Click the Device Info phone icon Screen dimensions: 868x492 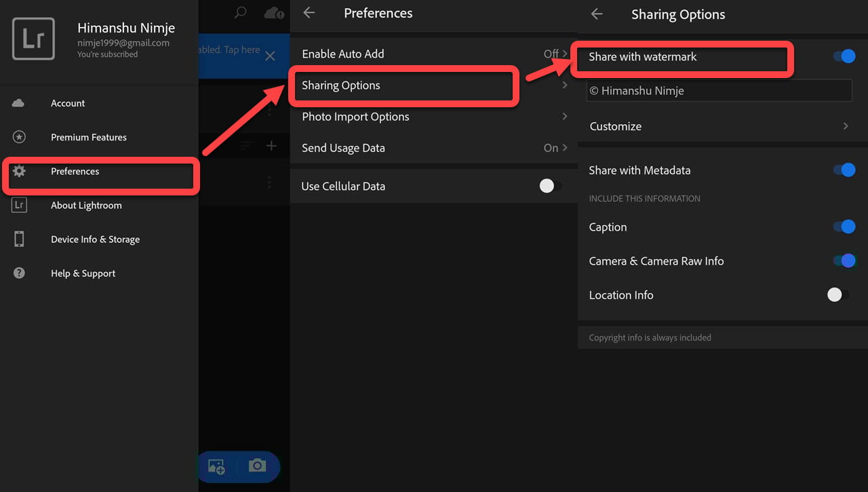[x=19, y=239]
